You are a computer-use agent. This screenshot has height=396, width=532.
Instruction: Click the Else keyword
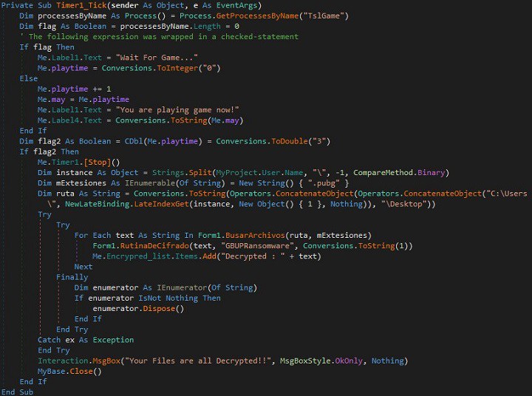coord(29,79)
